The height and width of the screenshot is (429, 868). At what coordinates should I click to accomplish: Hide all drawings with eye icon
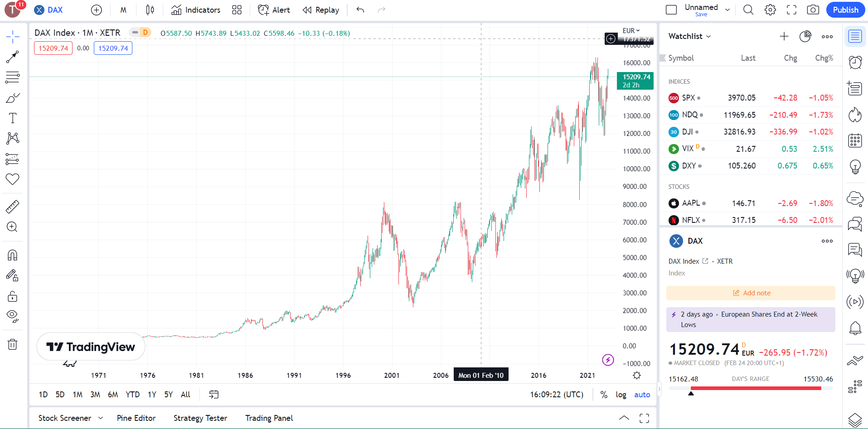[x=13, y=316]
